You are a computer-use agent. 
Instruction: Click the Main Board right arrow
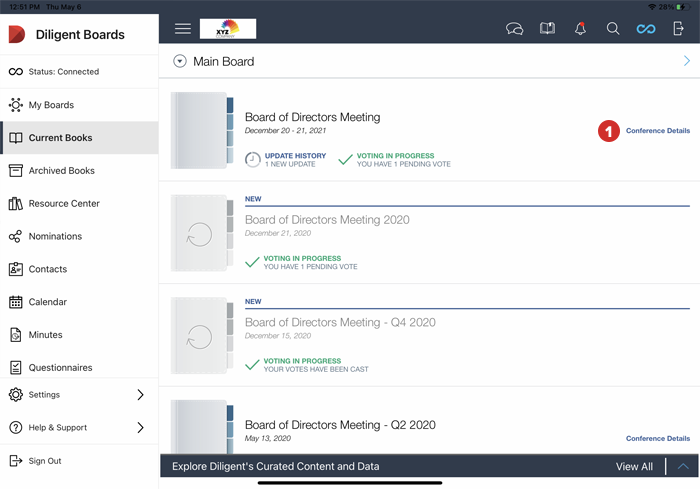pyautogui.click(x=687, y=61)
